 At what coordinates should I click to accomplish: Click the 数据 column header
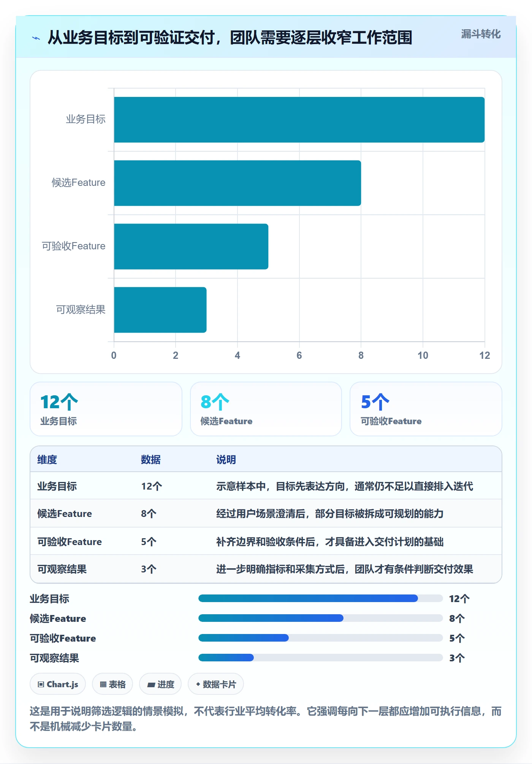151,460
